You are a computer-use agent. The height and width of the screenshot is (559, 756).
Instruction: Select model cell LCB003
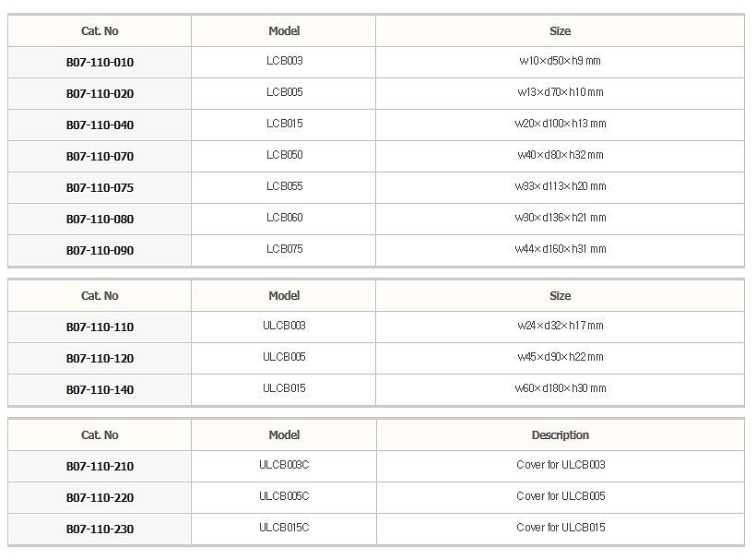[284, 61]
